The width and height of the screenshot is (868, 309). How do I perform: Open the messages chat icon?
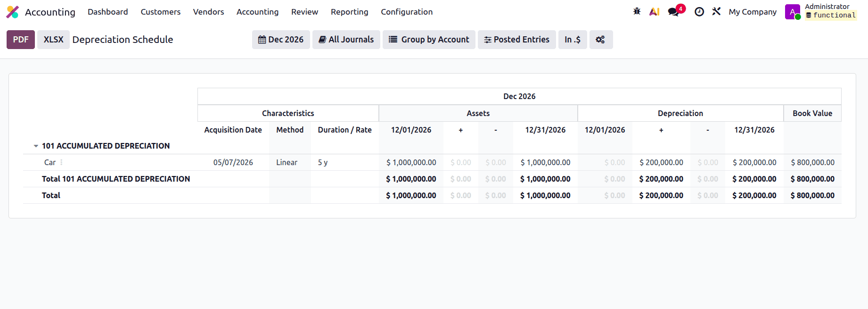pyautogui.click(x=674, y=12)
